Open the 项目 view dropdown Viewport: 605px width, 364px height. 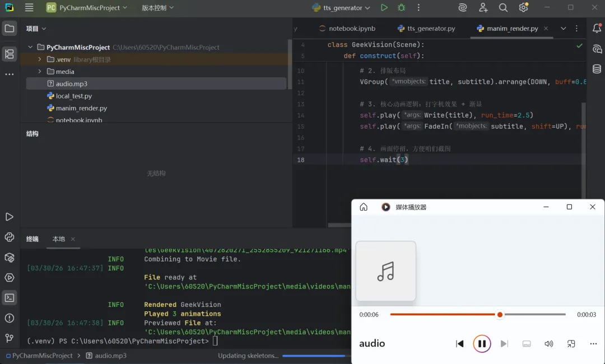coord(36,28)
